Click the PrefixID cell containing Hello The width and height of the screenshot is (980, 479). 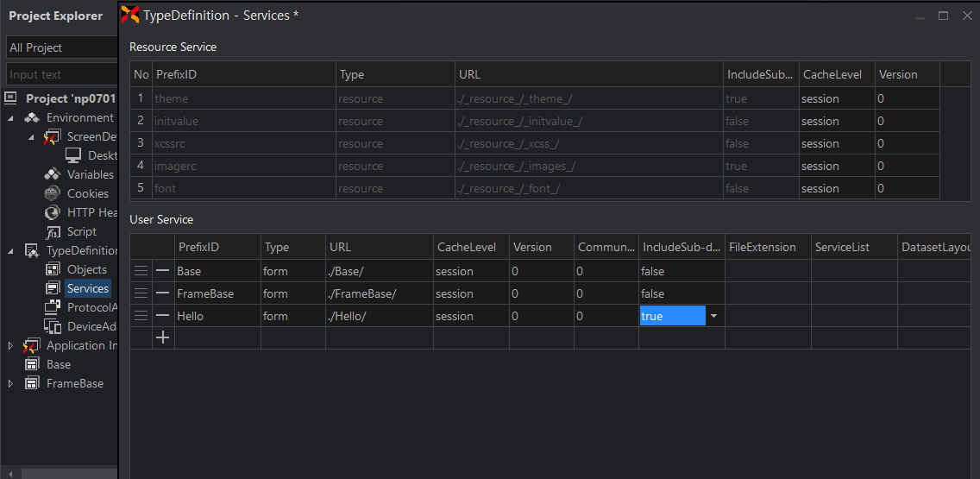[x=217, y=316]
